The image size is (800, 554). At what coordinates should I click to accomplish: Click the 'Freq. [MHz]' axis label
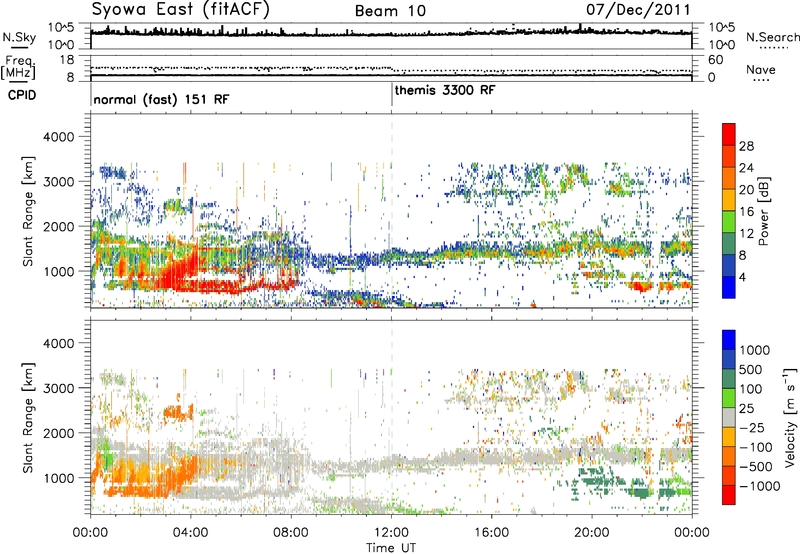point(19,67)
